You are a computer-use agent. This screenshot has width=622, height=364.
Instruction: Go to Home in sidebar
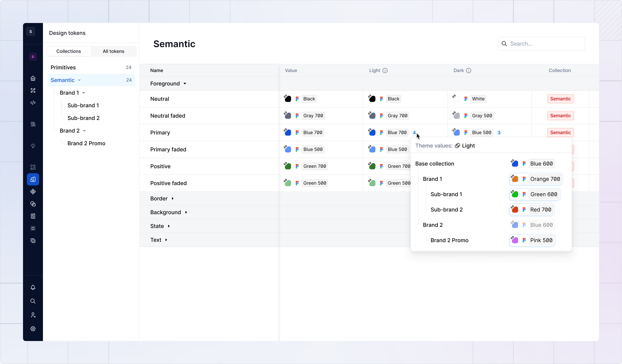[x=33, y=78]
